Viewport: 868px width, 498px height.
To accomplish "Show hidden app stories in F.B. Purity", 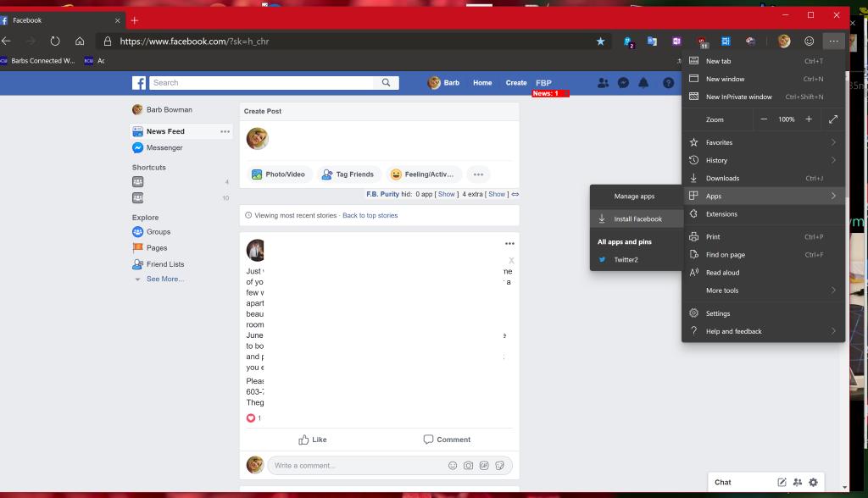I will coord(446,194).
